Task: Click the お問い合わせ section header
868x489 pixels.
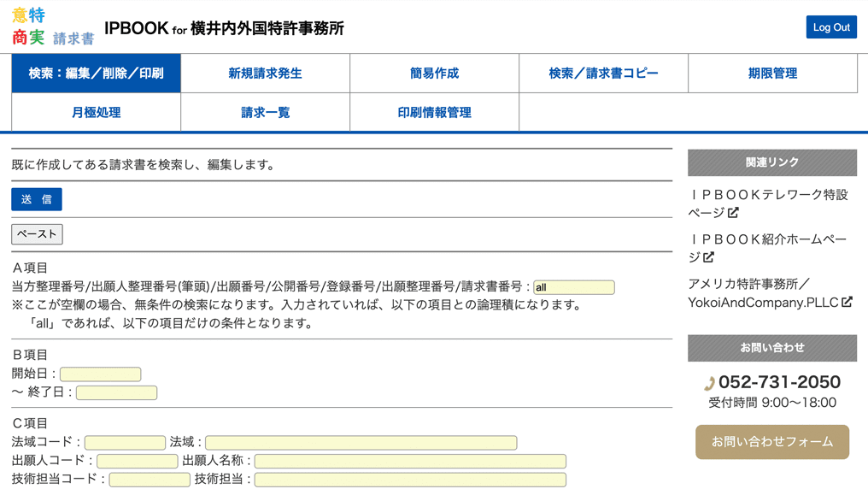Action: 772,348
